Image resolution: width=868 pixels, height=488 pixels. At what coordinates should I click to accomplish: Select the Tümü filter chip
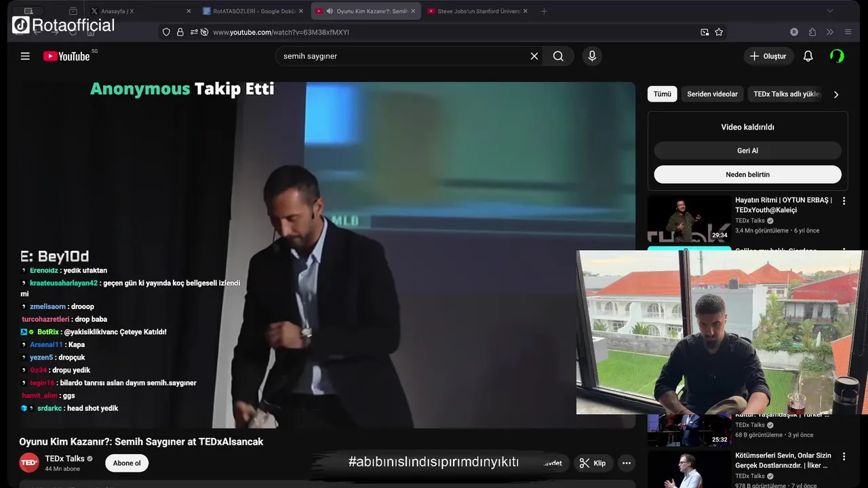click(663, 94)
